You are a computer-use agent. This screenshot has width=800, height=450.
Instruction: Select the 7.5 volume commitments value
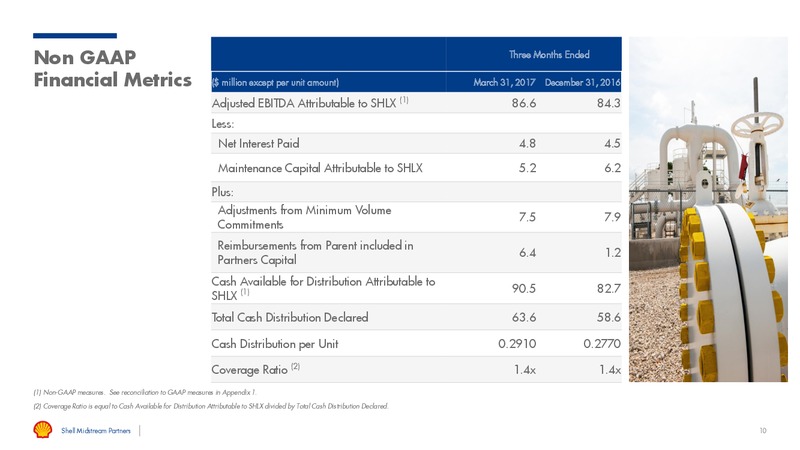coord(528,217)
